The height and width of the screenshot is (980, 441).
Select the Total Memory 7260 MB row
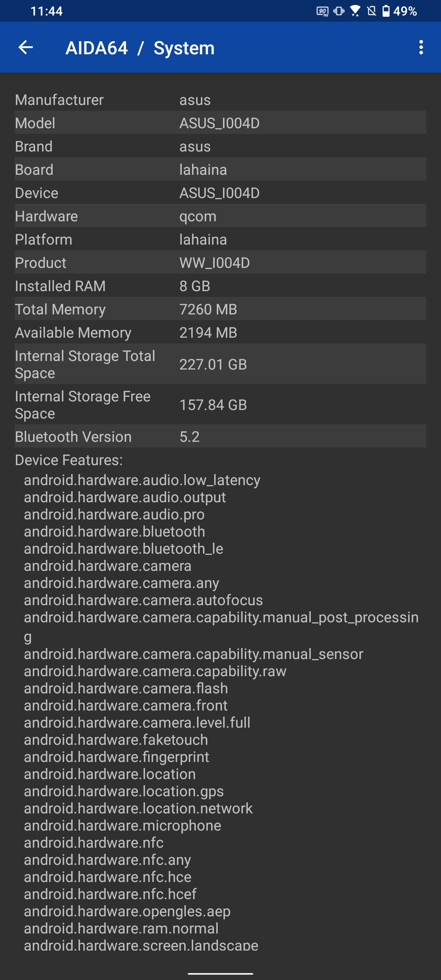(x=220, y=309)
